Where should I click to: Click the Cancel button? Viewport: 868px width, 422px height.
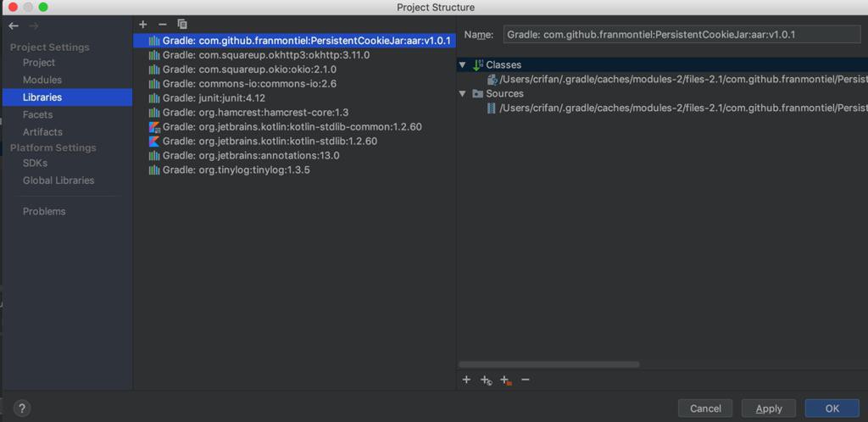tap(704, 408)
